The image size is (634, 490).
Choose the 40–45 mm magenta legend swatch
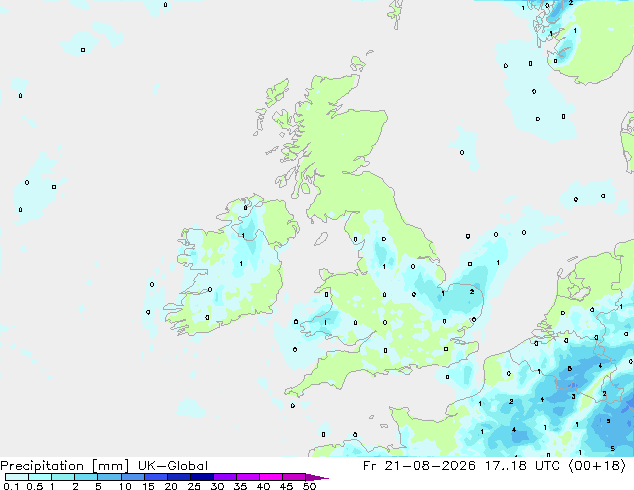[x=271, y=477]
